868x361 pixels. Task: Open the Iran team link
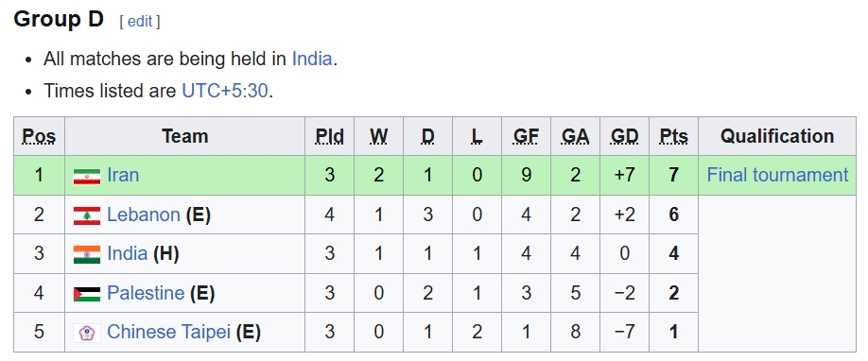(123, 176)
